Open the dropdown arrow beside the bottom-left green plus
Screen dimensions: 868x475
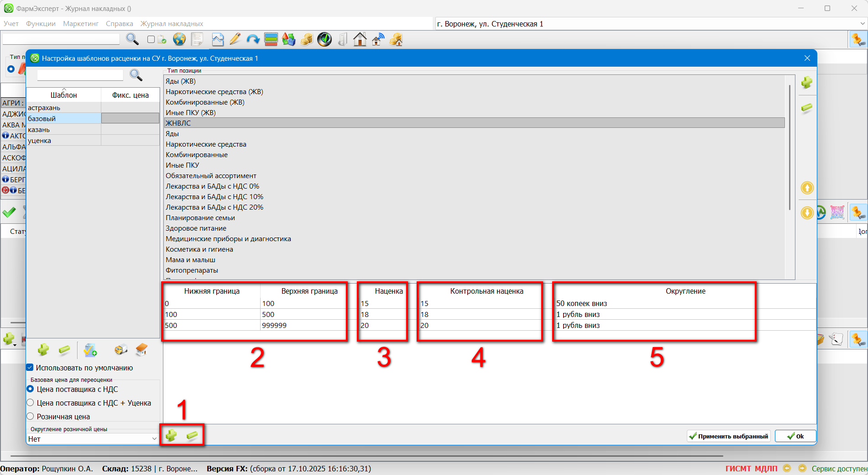pos(15,345)
